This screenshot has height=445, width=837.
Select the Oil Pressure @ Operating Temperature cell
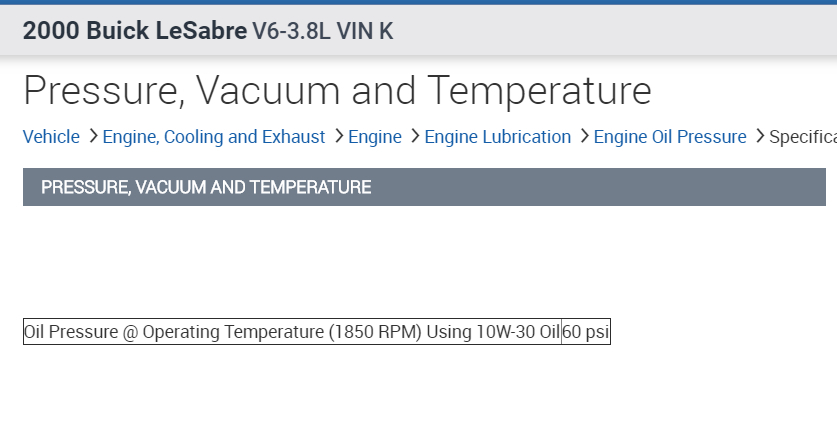291,332
